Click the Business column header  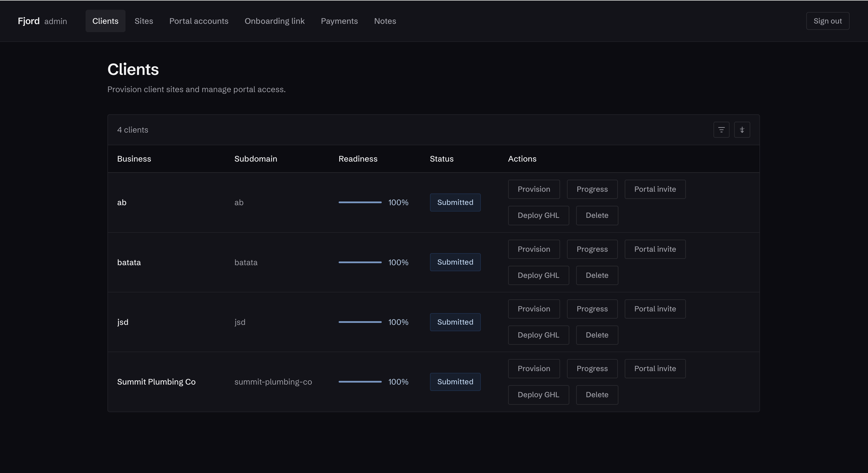tap(134, 159)
